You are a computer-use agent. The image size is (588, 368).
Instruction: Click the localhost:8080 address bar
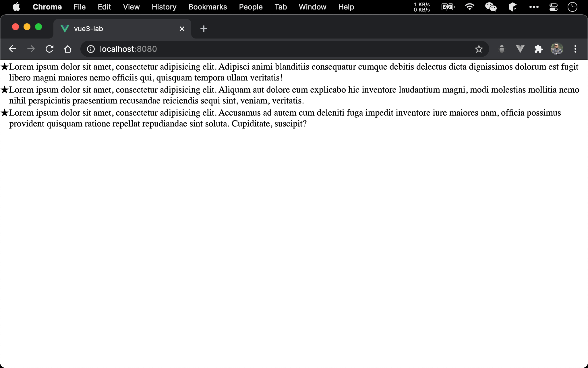[x=258, y=49]
